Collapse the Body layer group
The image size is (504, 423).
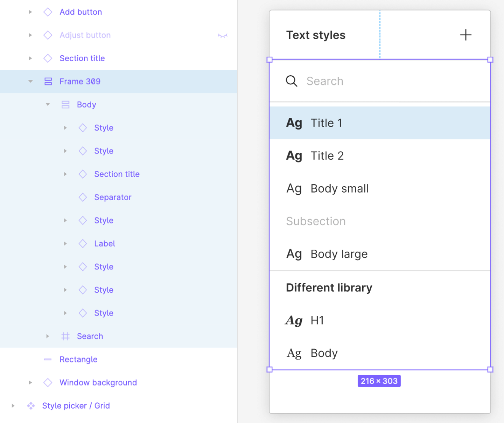coord(48,105)
